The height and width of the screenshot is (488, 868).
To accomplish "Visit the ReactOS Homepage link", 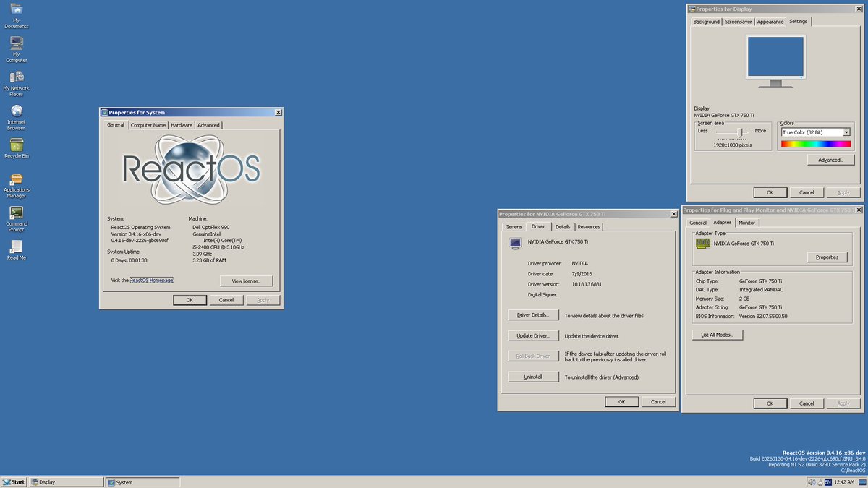I will point(152,280).
